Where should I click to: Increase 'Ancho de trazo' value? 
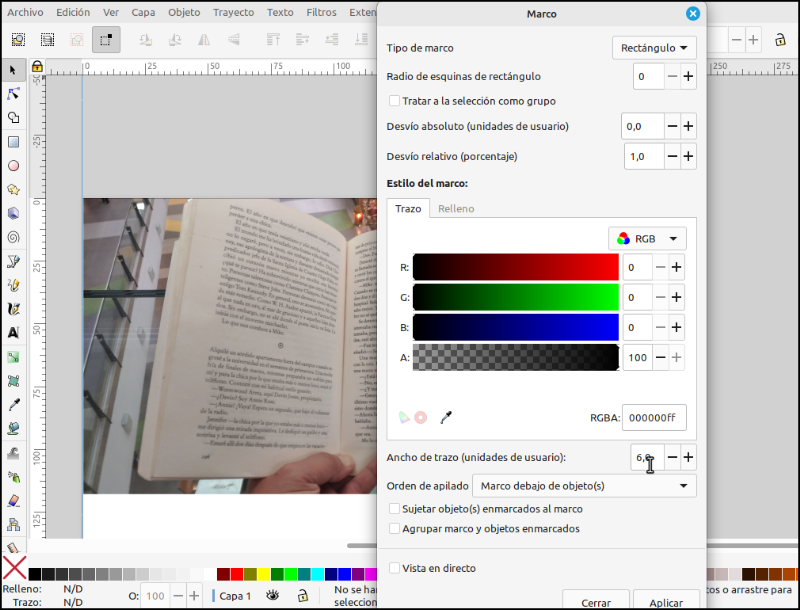tap(688, 457)
